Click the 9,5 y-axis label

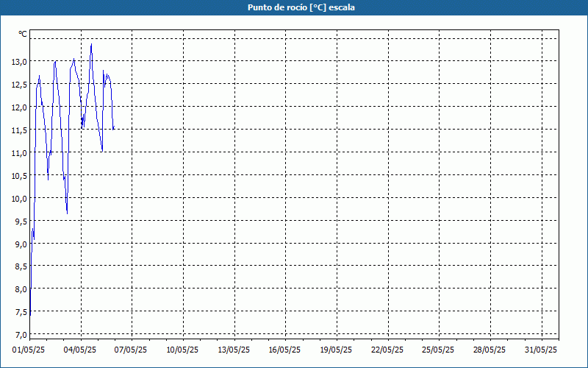tap(21, 222)
